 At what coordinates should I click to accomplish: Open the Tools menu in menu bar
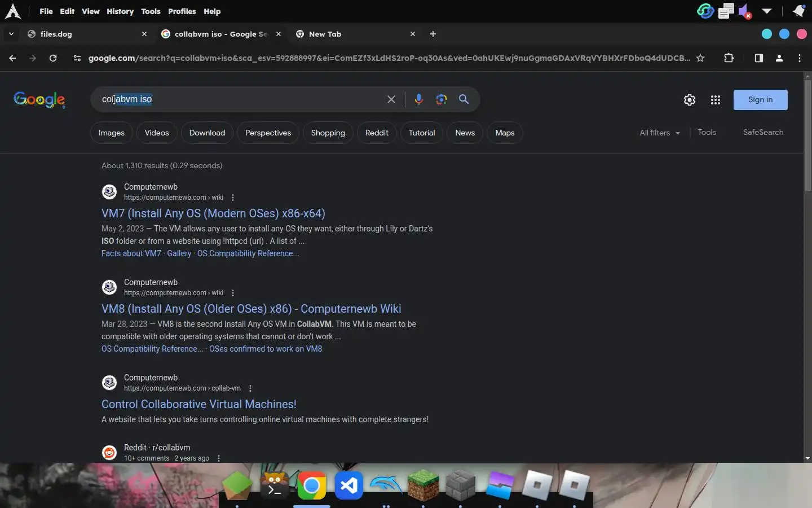(x=151, y=11)
